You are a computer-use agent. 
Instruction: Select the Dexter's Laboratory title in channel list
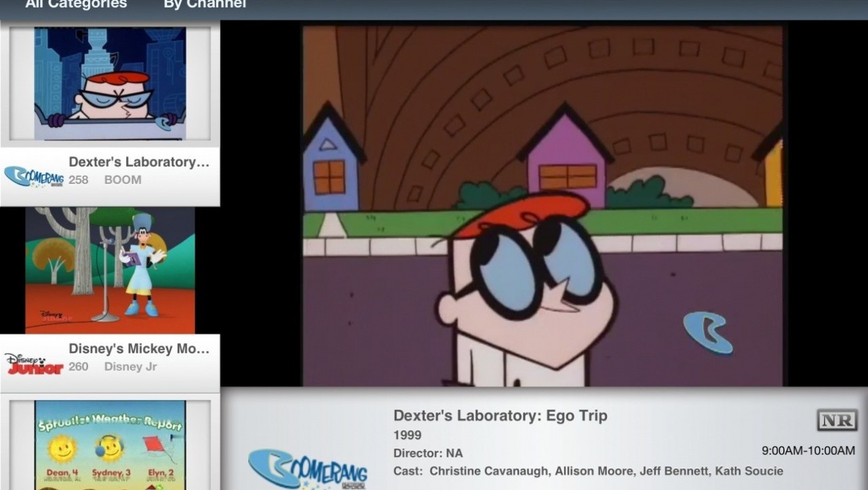[139, 162]
